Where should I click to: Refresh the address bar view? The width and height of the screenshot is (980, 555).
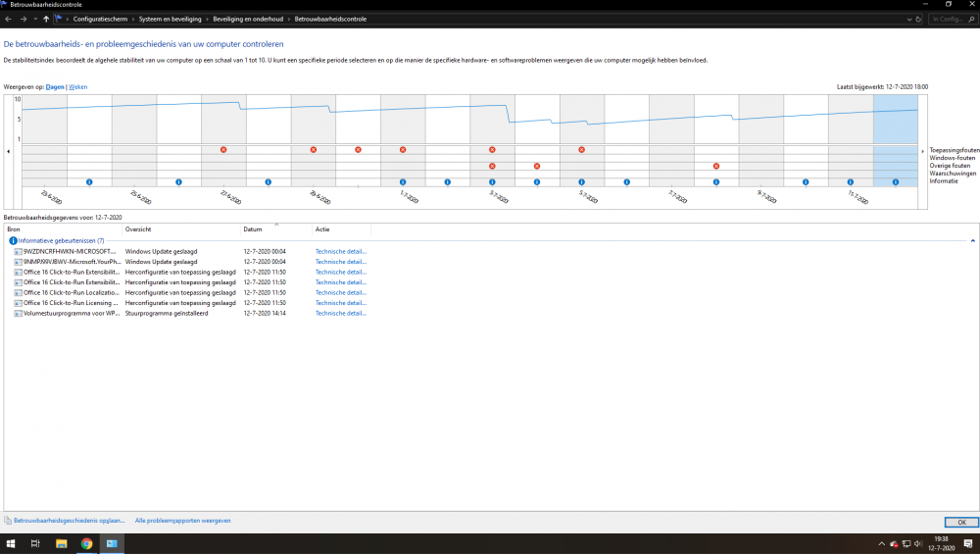coord(918,19)
